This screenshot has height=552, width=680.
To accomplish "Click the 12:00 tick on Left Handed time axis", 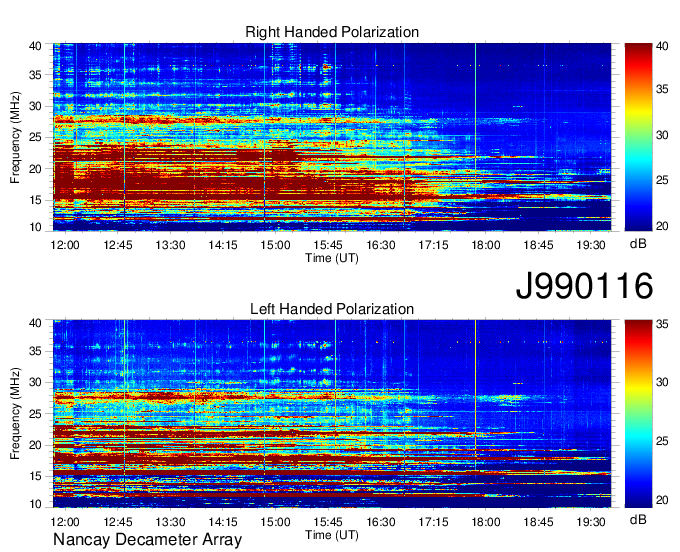I will [x=65, y=522].
